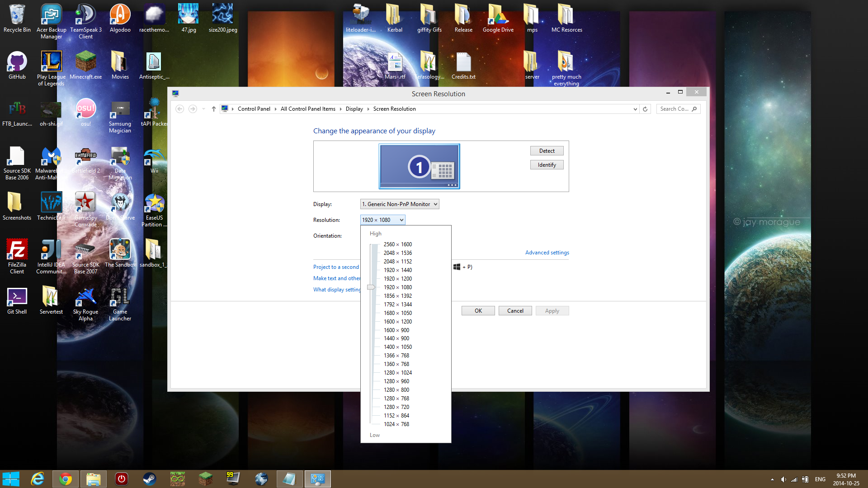Open Steam from the taskbar

(150, 479)
